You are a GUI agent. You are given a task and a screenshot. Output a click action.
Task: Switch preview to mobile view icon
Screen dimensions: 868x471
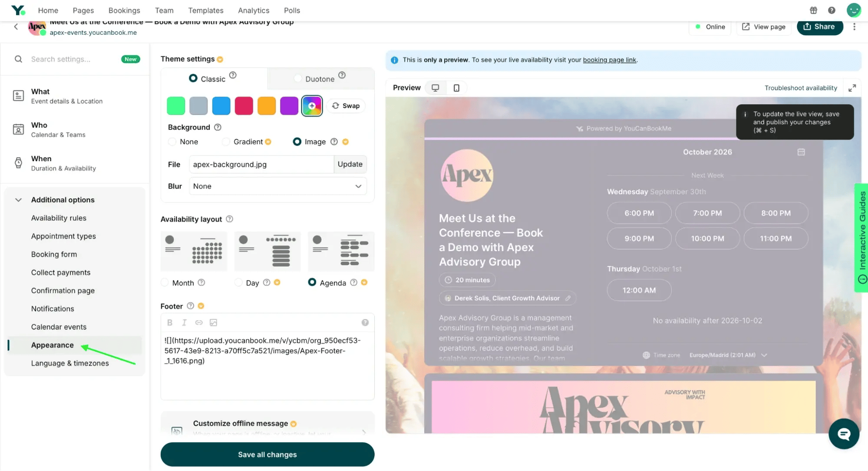click(x=456, y=88)
